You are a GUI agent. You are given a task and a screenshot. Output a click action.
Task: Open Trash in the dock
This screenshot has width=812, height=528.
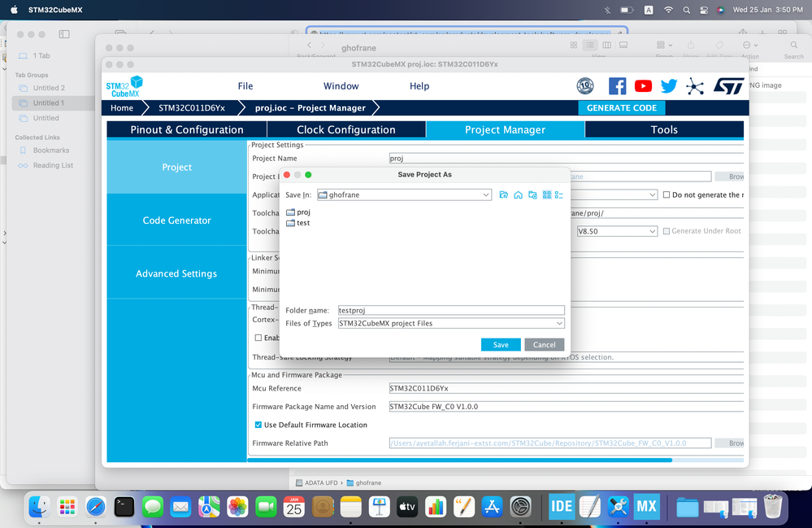click(x=773, y=506)
